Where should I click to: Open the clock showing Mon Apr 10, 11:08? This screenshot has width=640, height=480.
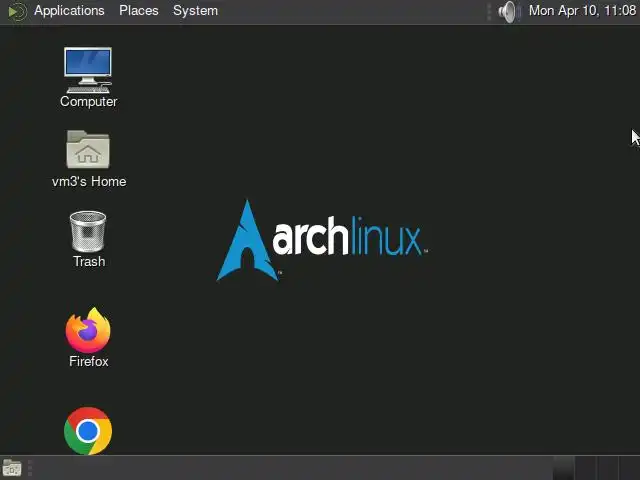click(x=582, y=11)
